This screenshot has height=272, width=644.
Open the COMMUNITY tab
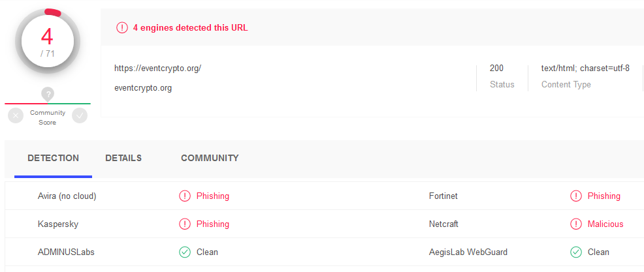210,158
